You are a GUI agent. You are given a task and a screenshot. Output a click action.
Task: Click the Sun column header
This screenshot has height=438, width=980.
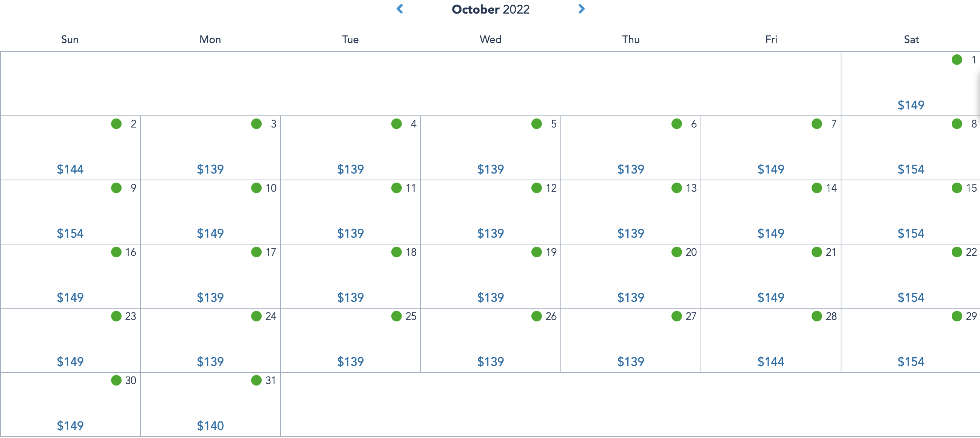pos(70,40)
